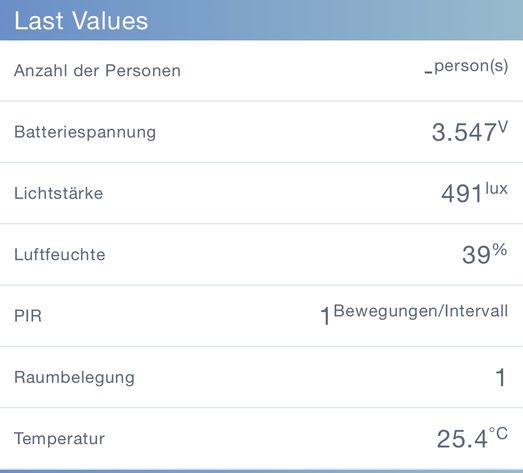
Task: Open the Batteriespannung row
Action: pos(262,132)
